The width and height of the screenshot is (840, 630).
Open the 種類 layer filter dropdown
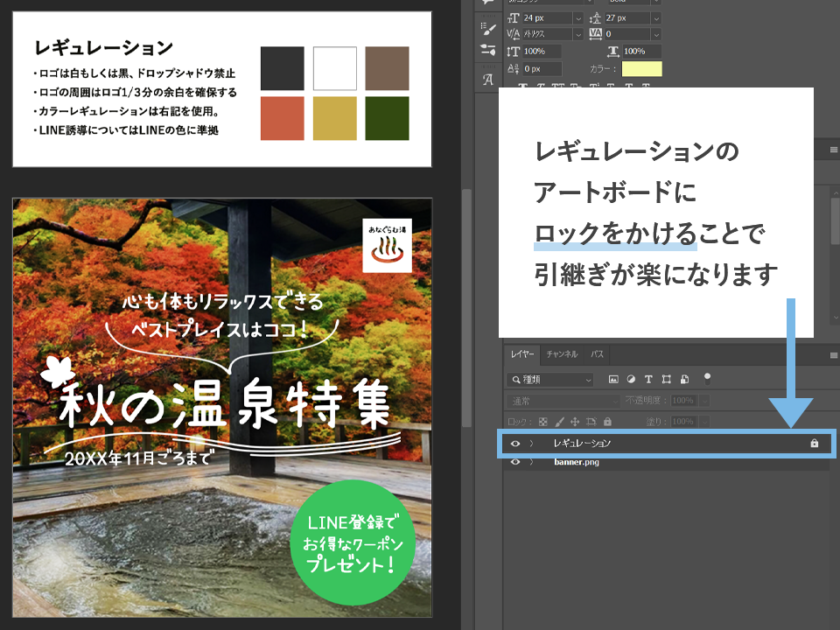click(550, 380)
